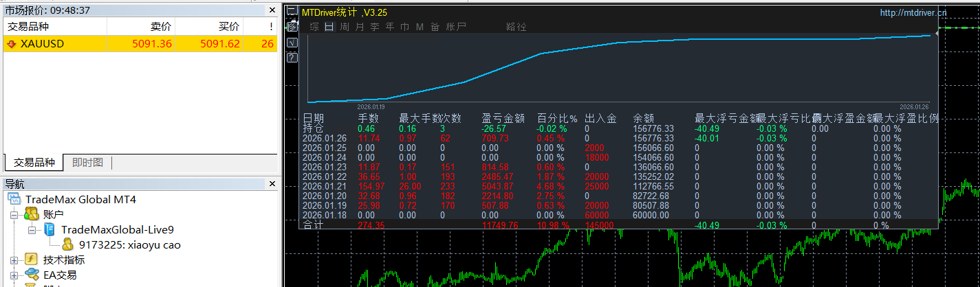Click the √ check icon on MTDriver side strip
This screenshot has width=980, height=287.
292,43
